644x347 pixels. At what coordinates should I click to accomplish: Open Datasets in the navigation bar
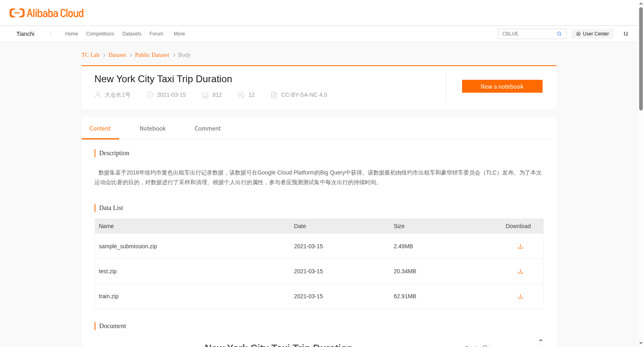132,34
